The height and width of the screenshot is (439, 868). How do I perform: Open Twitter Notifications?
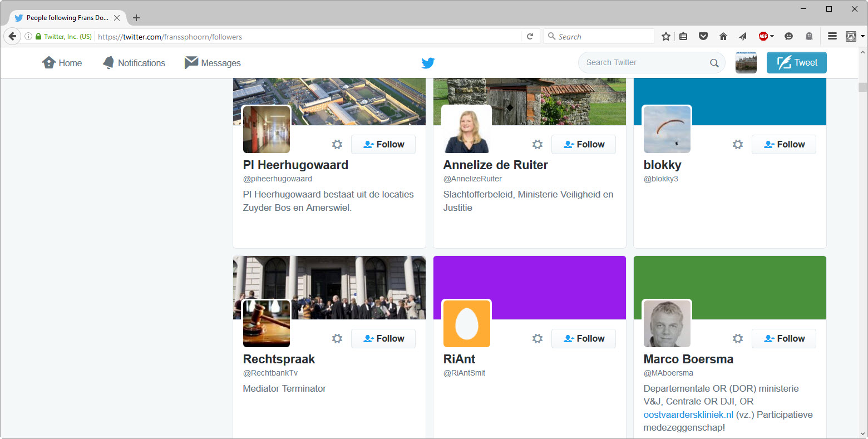[x=134, y=63]
